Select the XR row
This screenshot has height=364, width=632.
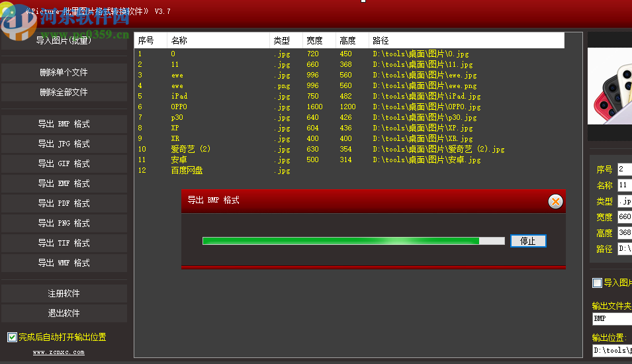click(x=349, y=139)
